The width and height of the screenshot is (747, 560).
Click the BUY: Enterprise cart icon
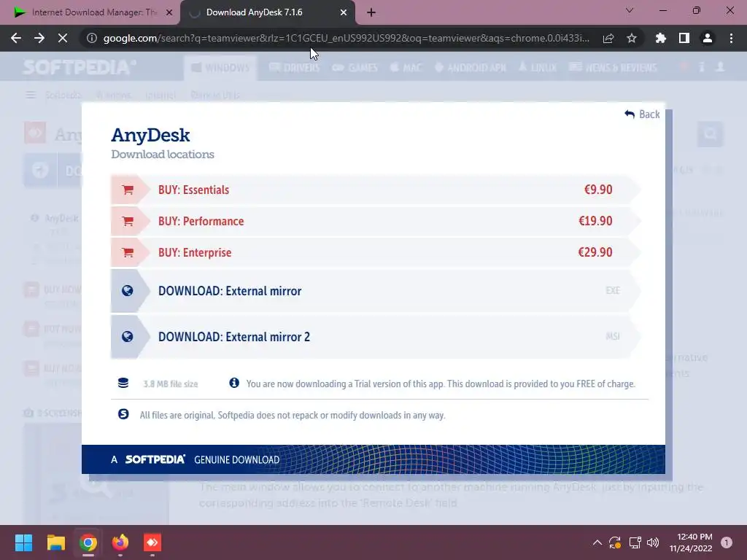[128, 252]
